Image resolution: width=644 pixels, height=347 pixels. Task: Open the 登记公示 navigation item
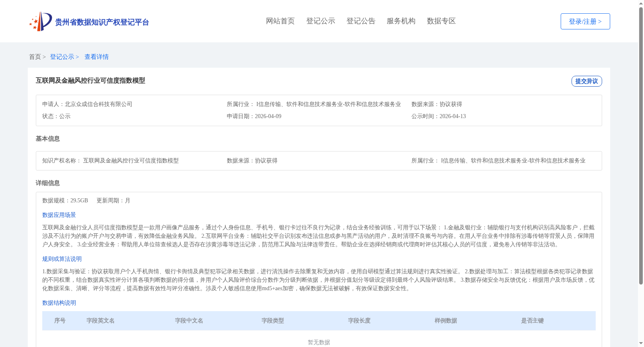point(320,21)
